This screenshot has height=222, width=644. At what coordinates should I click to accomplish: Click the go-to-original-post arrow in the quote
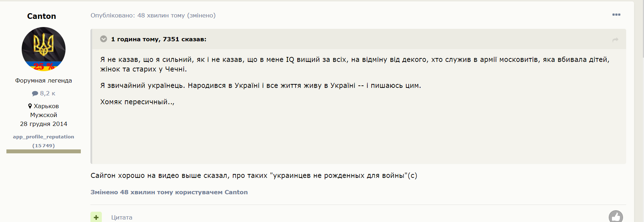click(x=615, y=40)
